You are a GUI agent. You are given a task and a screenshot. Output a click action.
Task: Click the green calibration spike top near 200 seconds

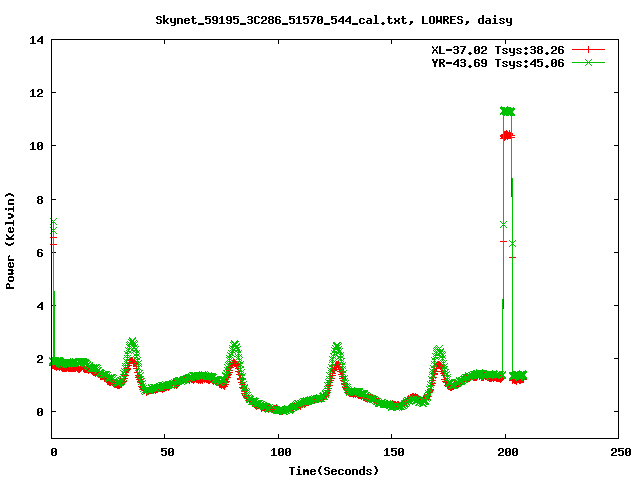coord(507,111)
